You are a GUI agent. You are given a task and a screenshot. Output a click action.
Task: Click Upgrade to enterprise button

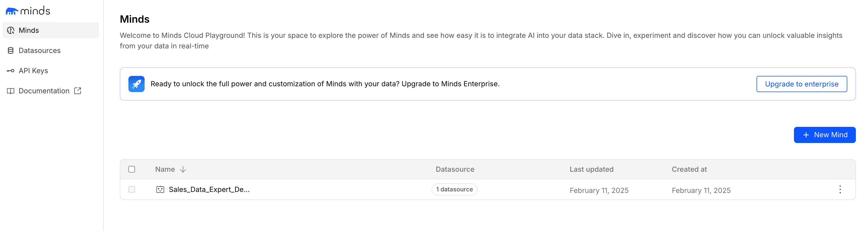(802, 84)
